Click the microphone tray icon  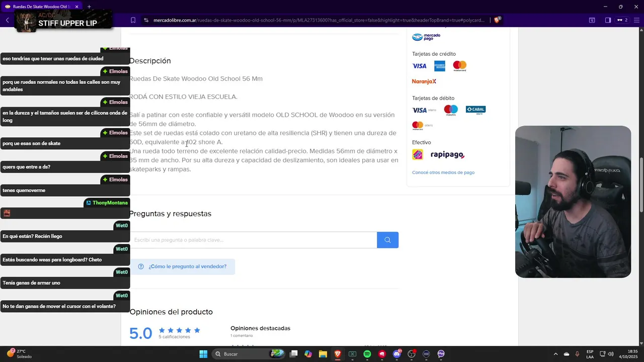click(x=577, y=354)
